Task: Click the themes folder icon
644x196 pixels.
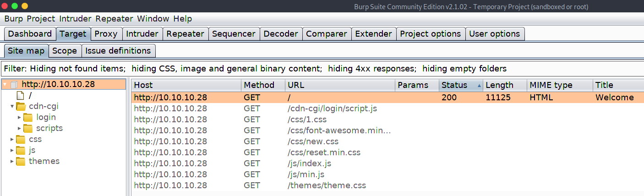Action: pyautogui.click(x=21, y=161)
